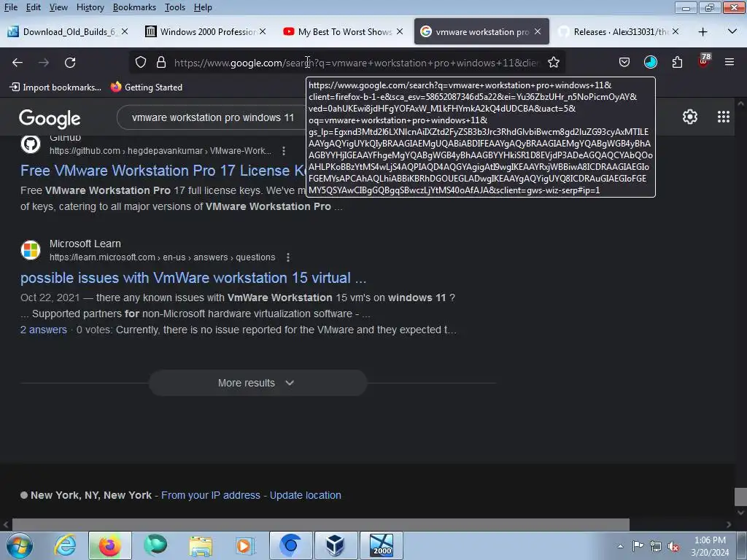Close the My Best To Worst Shows tab
Screen dimensions: 747x560
click(400, 31)
